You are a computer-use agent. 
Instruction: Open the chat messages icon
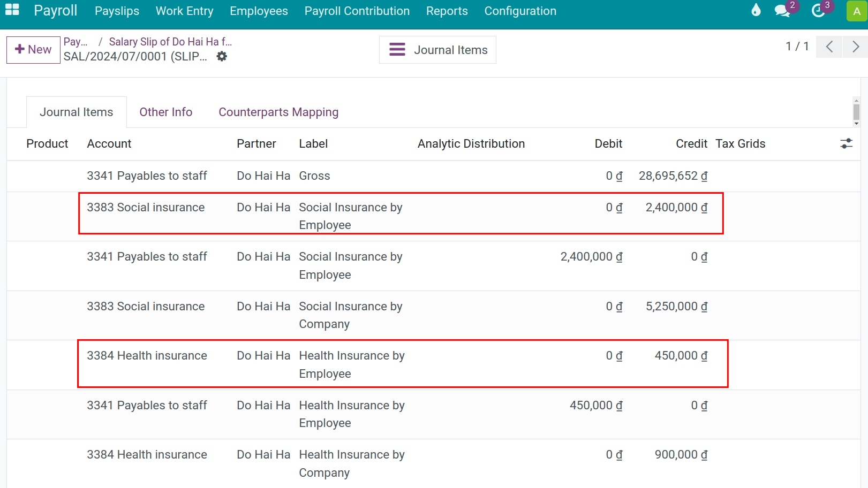782,11
